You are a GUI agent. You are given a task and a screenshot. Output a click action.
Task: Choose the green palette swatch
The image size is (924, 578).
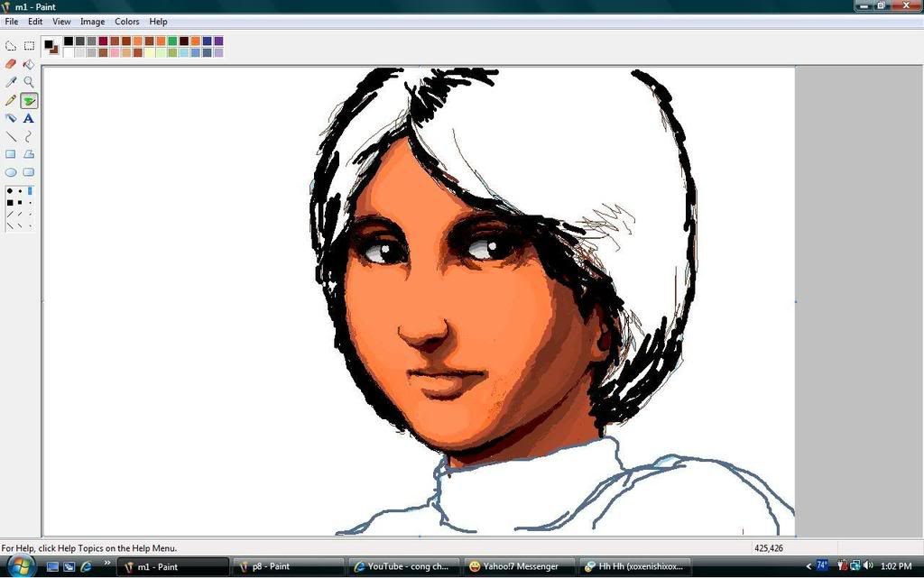coord(172,41)
